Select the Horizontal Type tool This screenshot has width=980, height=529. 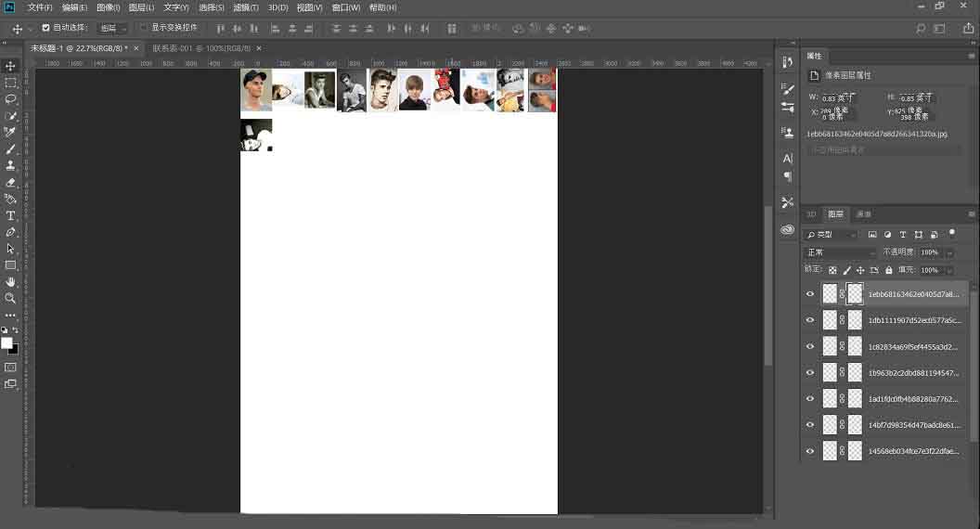(10, 215)
